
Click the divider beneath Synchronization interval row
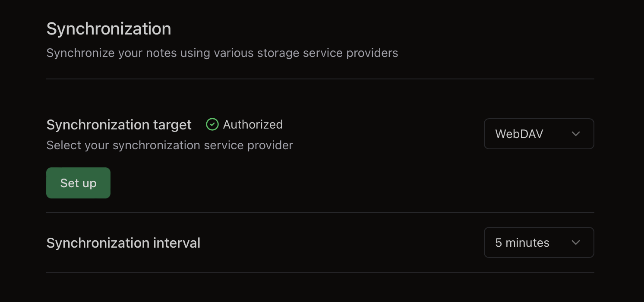pyautogui.click(x=320, y=272)
